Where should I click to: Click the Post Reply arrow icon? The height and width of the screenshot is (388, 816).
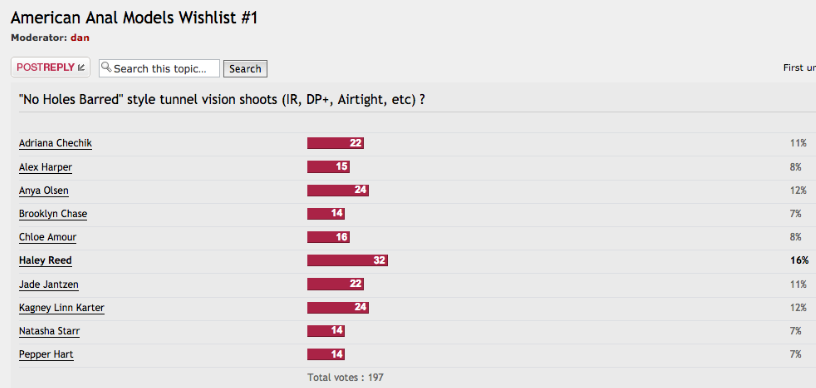[x=81, y=68]
